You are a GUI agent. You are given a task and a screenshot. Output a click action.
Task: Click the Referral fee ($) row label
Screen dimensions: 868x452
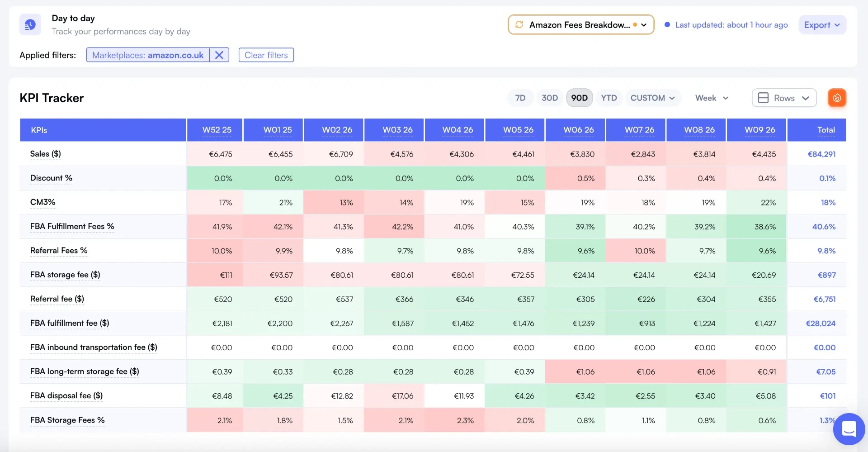(57, 299)
